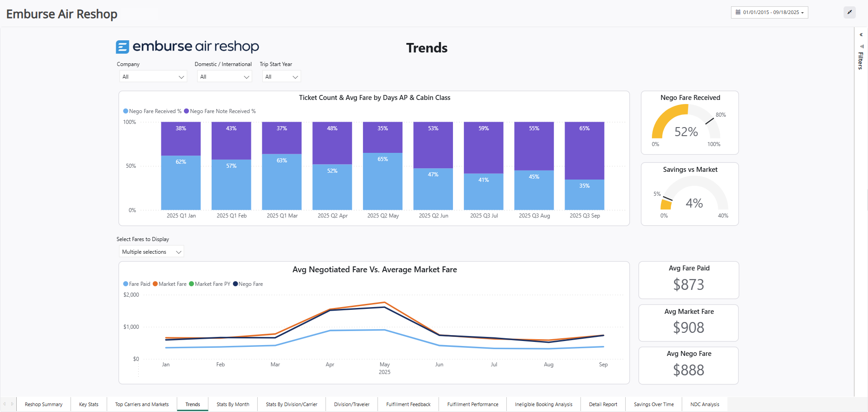Viewport: 868px width, 412px height.
Task: Open the calendar icon in the date range selector
Action: (737, 12)
